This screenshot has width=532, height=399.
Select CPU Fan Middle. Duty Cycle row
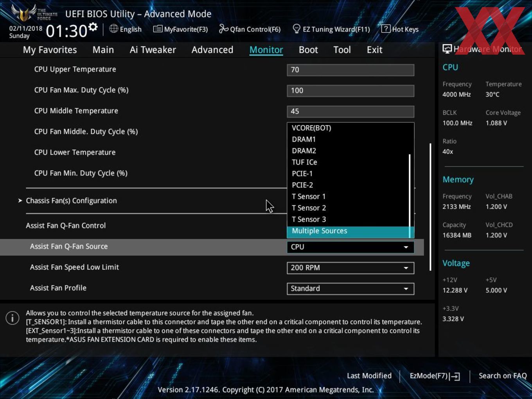(86, 131)
